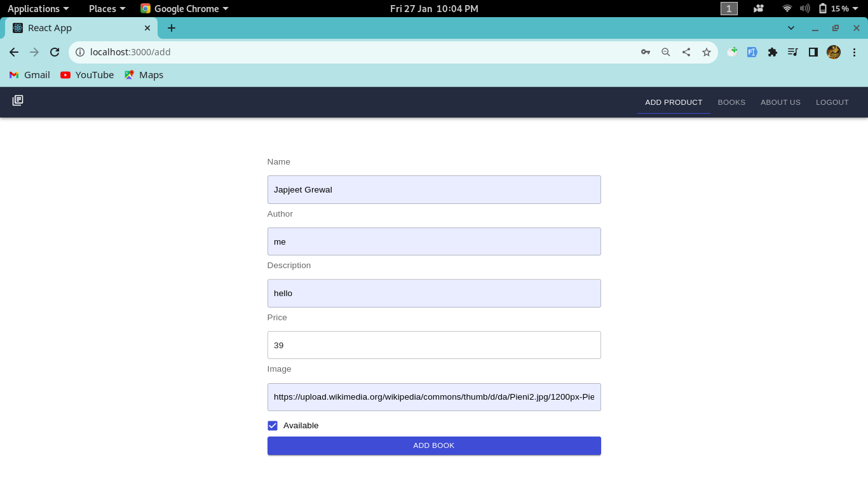Share this page via share icon
Screen dimensions: 868x488
(x=686, y=52)
